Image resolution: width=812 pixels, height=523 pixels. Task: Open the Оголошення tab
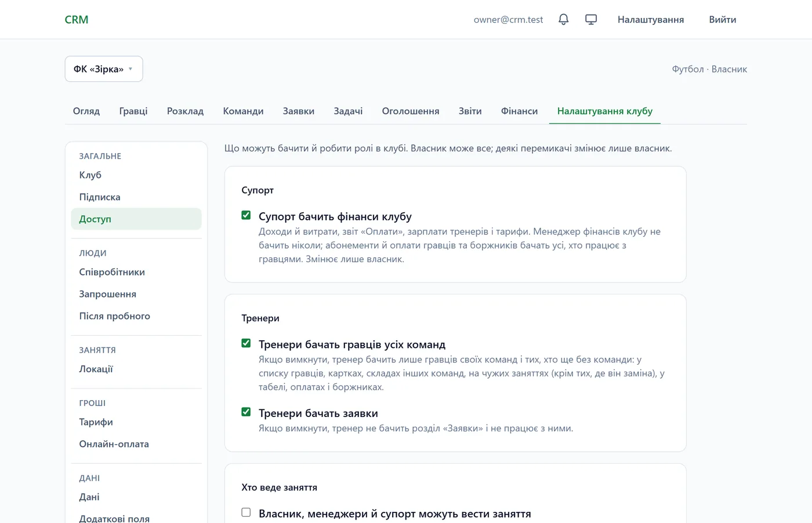click(x=411, y=111)
